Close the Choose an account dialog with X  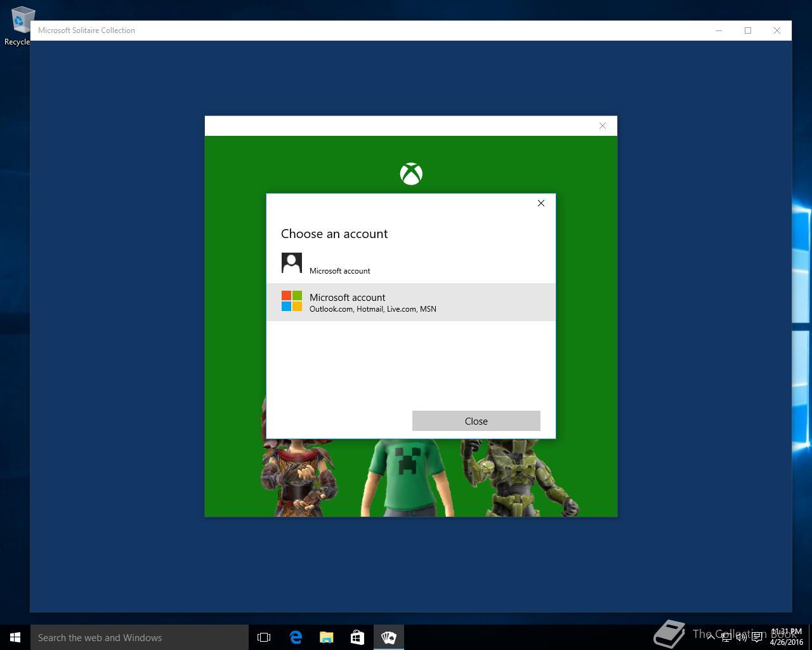540,203
